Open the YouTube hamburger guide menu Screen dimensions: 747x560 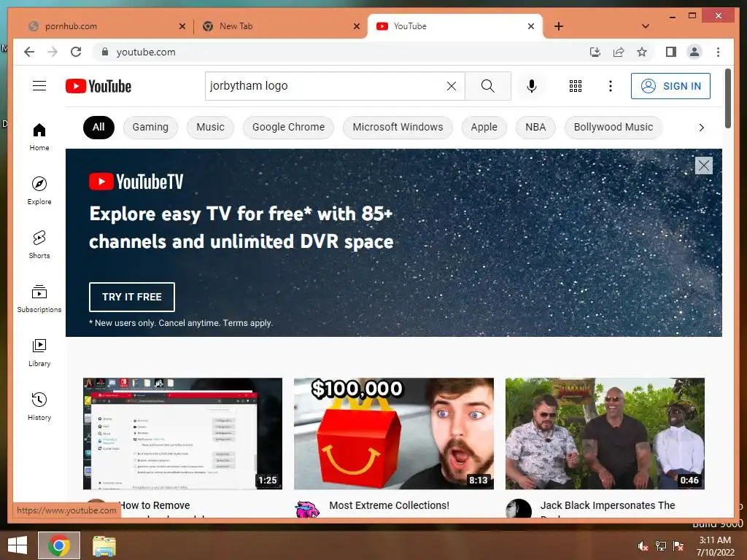click(39, 86)
